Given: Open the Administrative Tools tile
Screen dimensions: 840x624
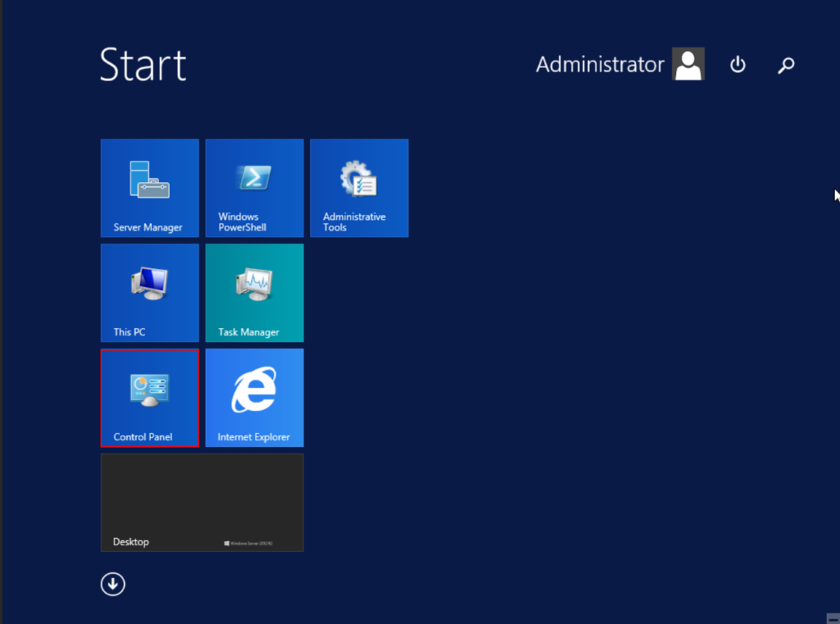Looking at the screenshot, I should (358, 188).
